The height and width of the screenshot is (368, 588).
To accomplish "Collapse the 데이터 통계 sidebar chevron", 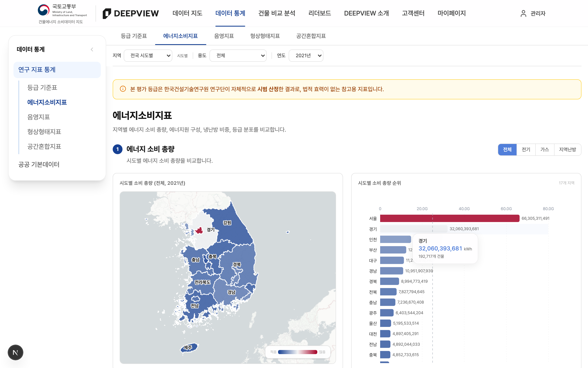I will pos(92,49).
